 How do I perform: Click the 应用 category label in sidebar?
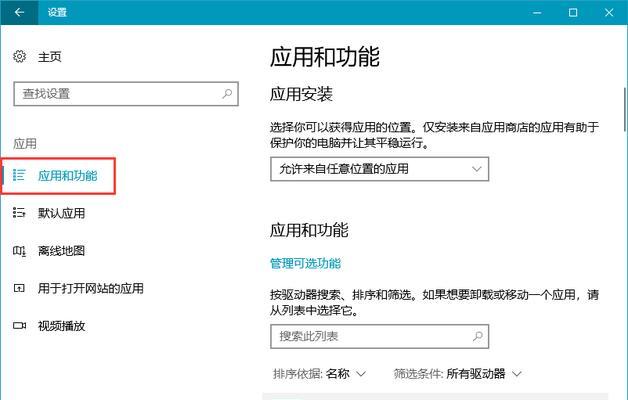click(x=25, y=143)
